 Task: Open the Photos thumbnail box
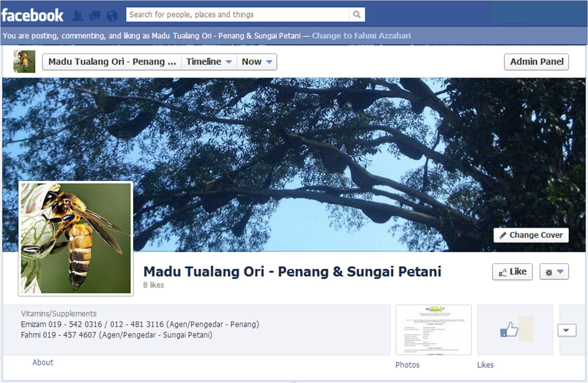point(434,329)
